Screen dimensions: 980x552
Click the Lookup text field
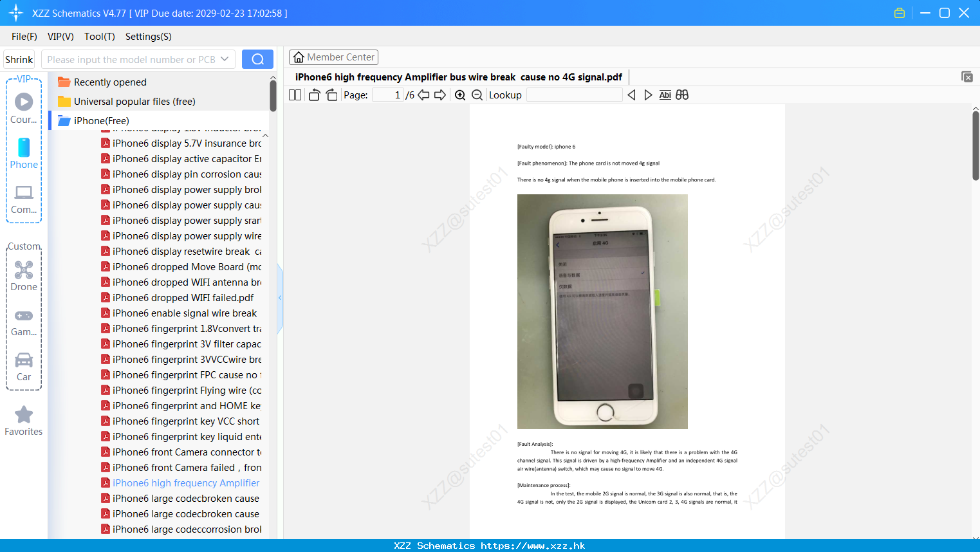[574, 95]
